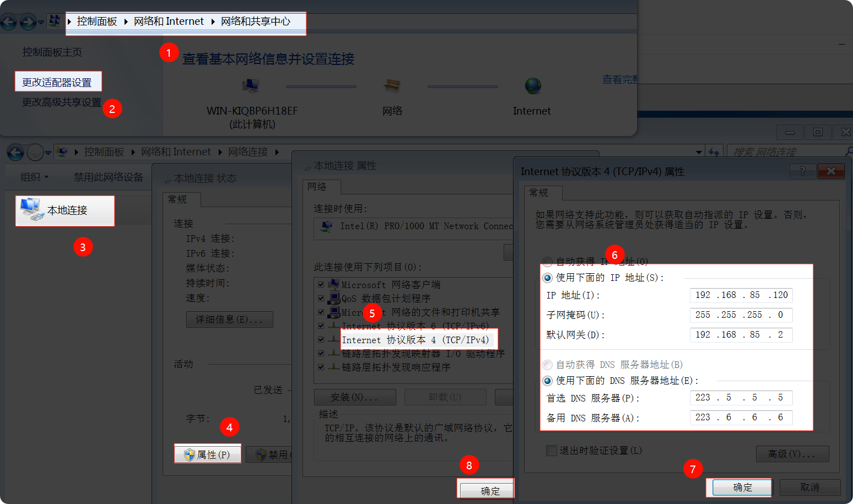Click the help question mark button in IPv4 dialog
The height and width of the screenshot is (504, 853).
pyautogui.click(x=802, y=171)
